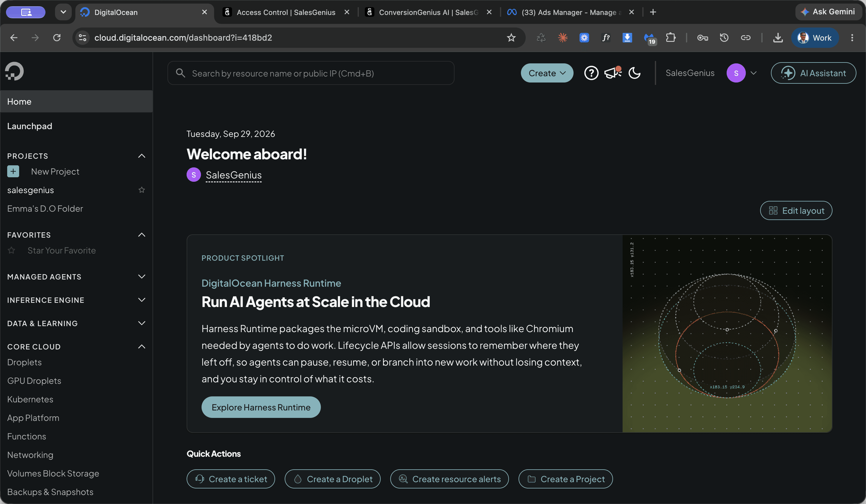The width and height of the screenshot is (866, 504).
Task: Open the announcements megaphone icon
Action: point(613,73)
